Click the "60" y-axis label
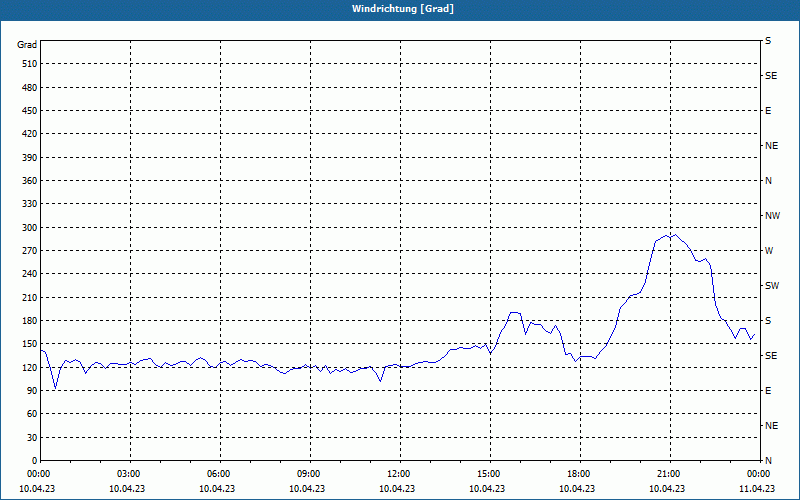Screen dimensions: 800x500 32,414
